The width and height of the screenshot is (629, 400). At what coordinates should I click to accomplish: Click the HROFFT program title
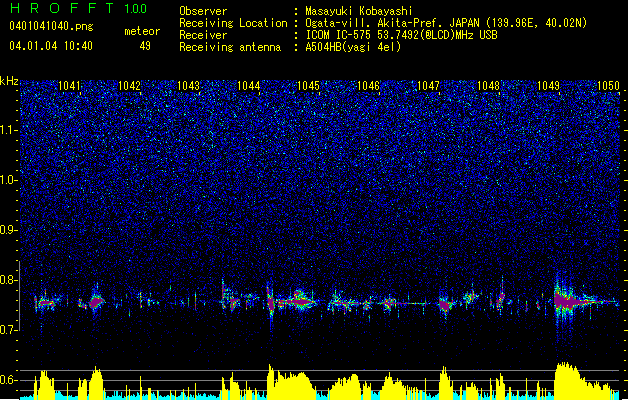(62, 8)
